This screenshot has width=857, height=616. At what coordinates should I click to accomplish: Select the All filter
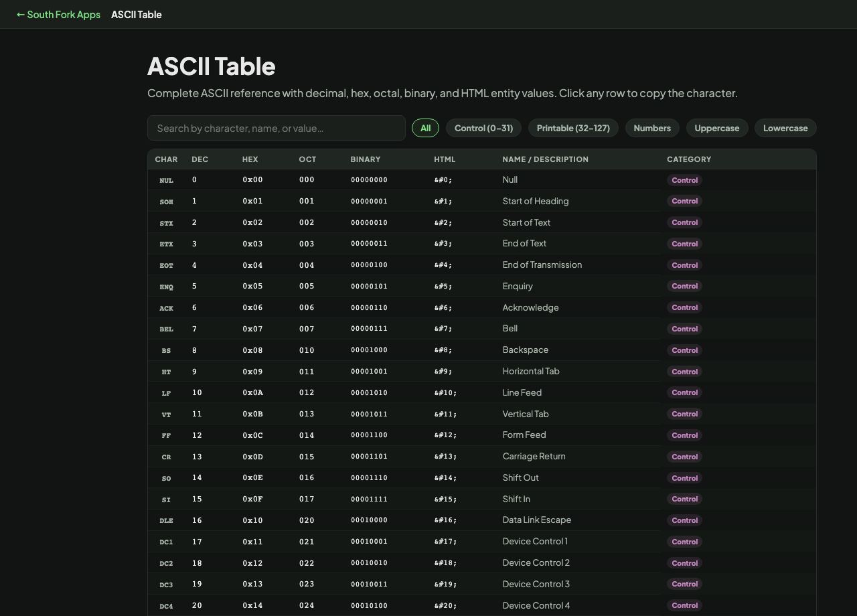(x=425, y=128)
